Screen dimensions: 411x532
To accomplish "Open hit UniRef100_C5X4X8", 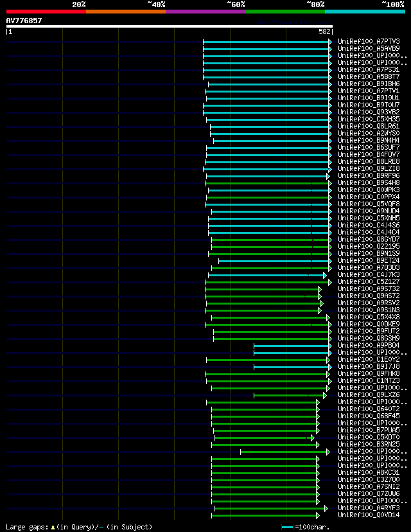I will tap(369, 317).
